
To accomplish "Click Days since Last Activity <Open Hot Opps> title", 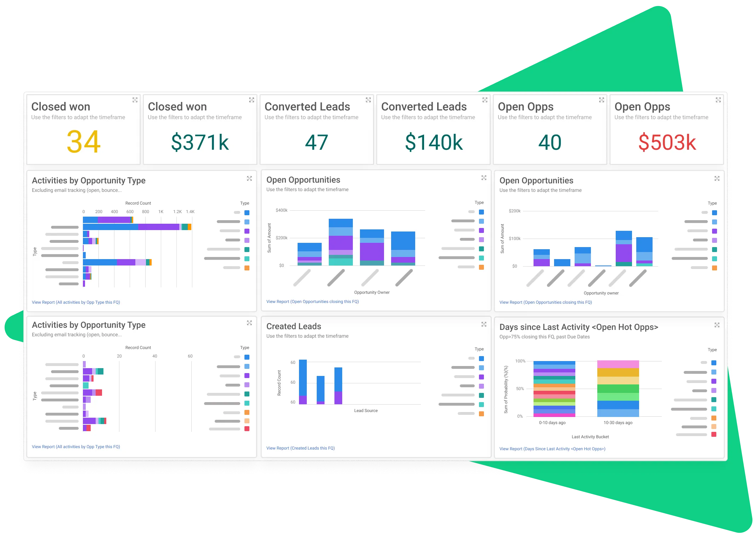I will coord(579,327).
